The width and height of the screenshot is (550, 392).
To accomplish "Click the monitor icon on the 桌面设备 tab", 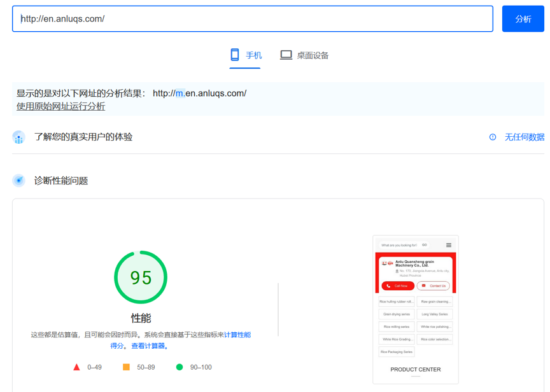I will click(x=286, y=55).
